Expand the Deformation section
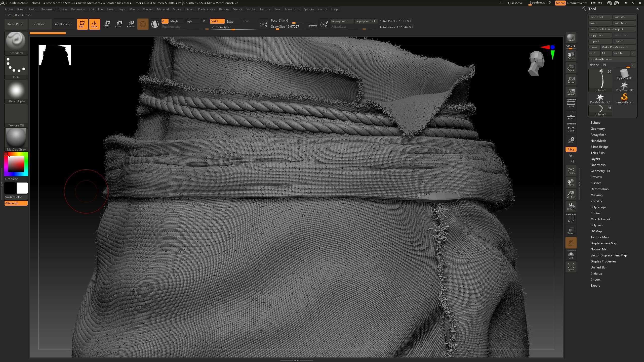The height and width of the screenshot is (362, 644). 599,189
